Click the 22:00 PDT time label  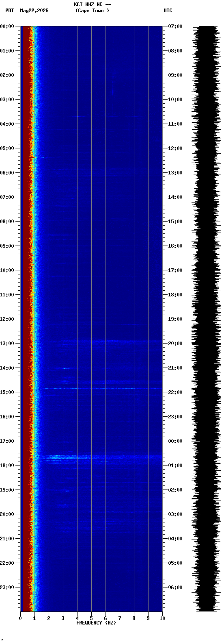[x=7, y=563]
